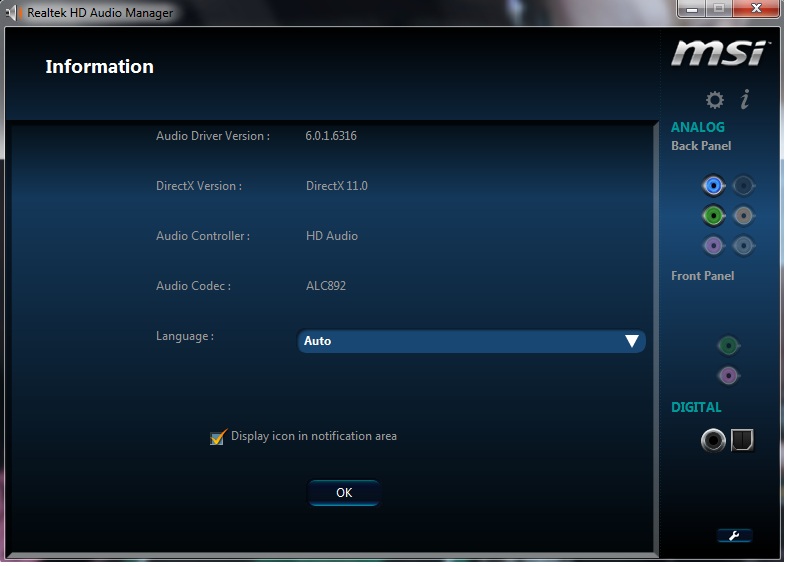785x567 pixels.
Task: Click the driver version 6.0.1.6316
Action: click(x=331, y=136)
